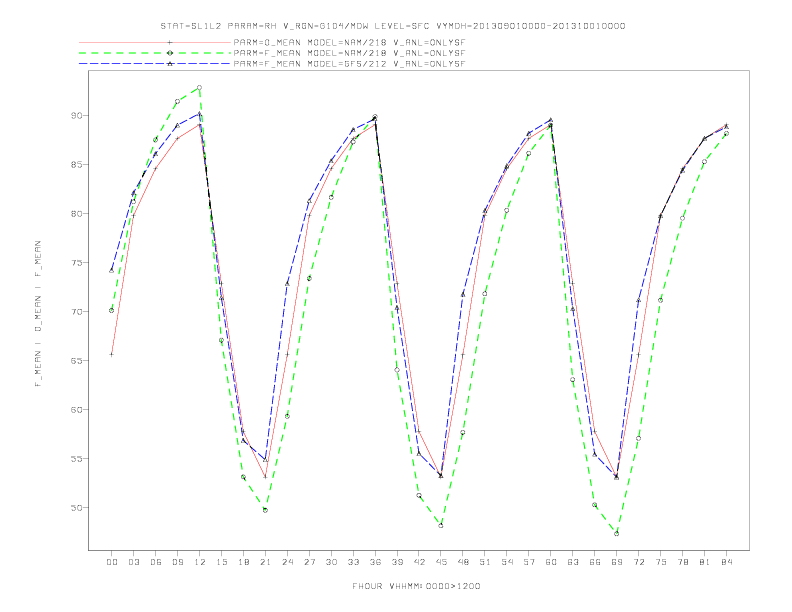The image size is (792, 612).
Task: Click y-axis tick value 70
Action: pos(76,312)
